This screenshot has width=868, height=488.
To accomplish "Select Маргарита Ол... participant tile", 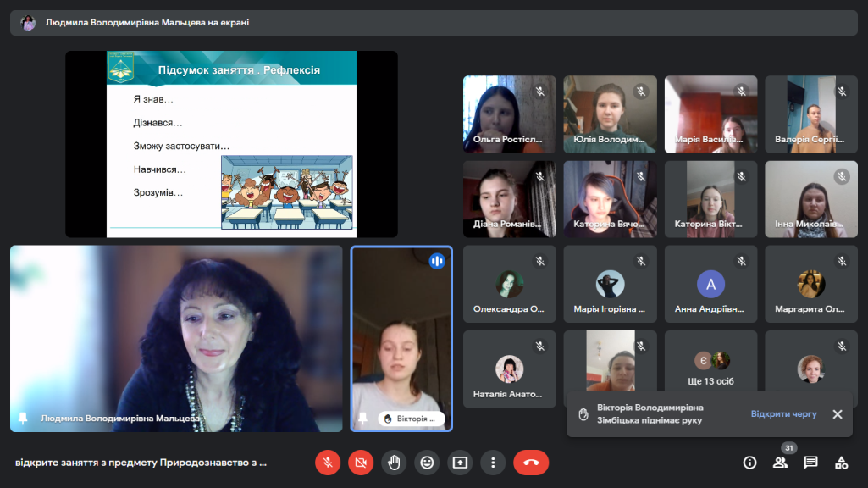I will coord(811,284).
